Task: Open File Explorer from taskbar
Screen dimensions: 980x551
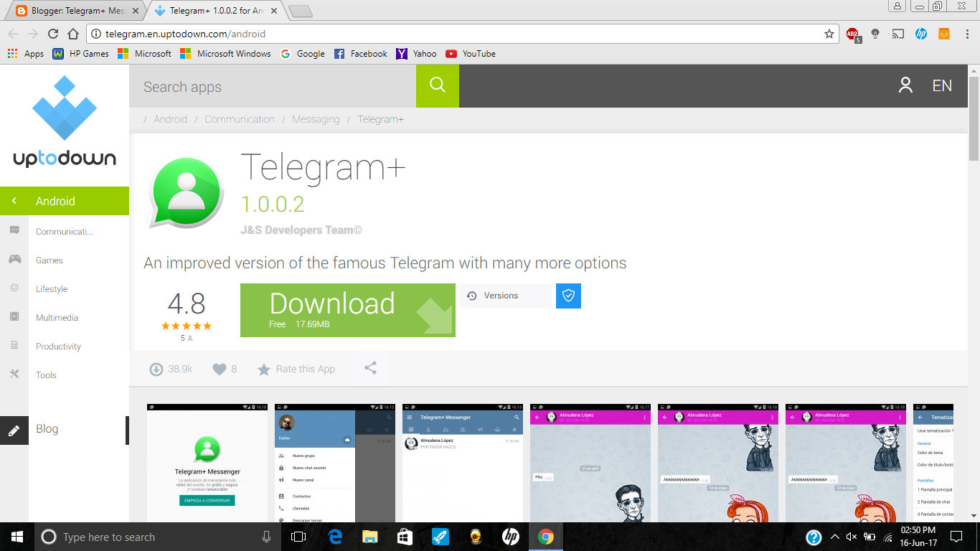Action: pos(369,537)
